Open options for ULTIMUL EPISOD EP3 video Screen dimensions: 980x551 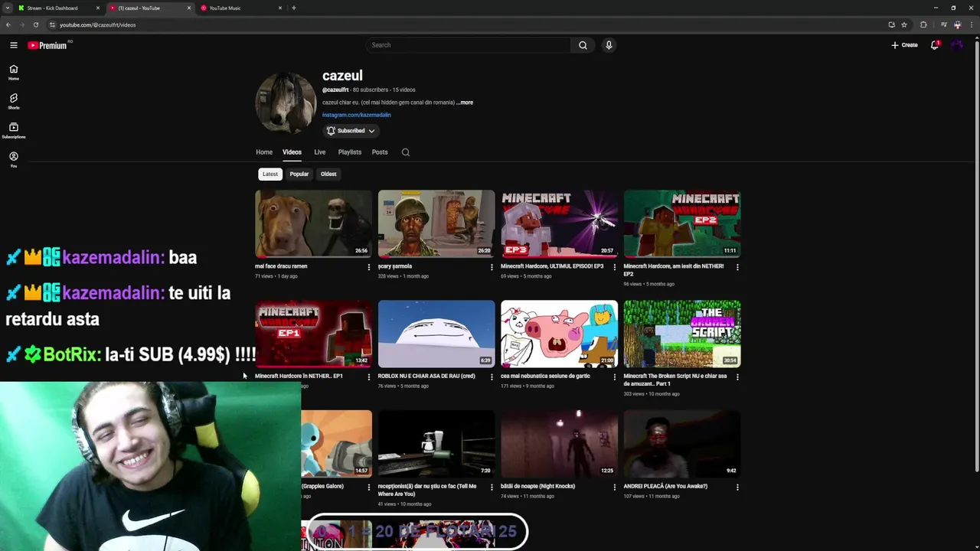(614, 267)
